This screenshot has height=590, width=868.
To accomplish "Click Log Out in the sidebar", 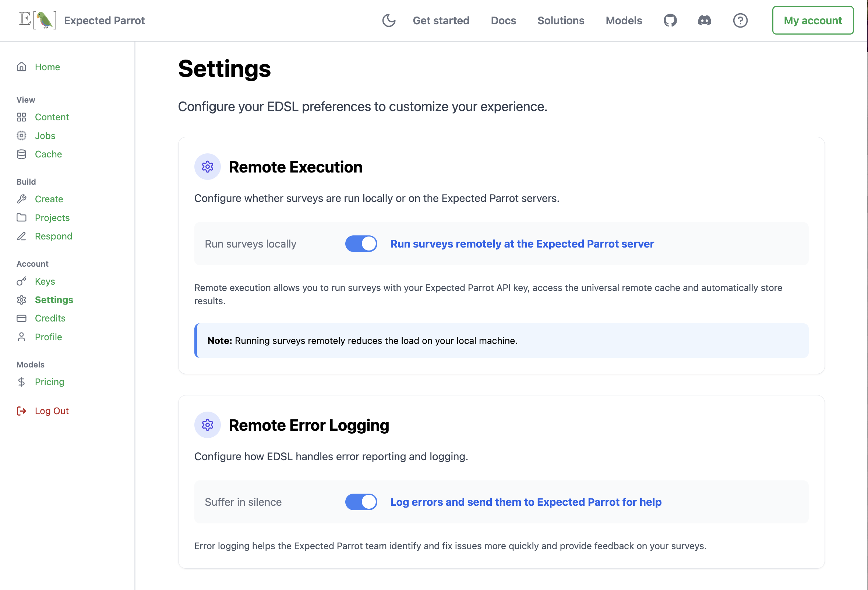I will tap(52, 410).
